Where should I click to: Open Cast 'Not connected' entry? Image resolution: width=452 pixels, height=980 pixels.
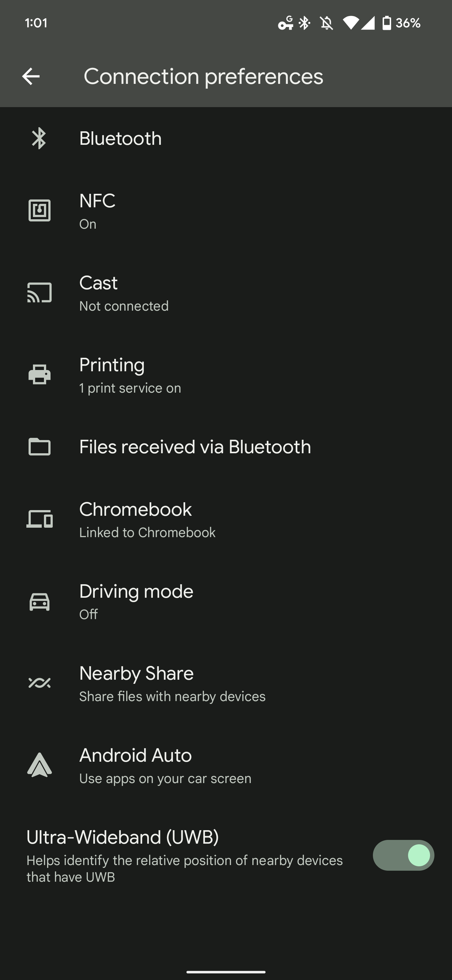coord(124,306)
